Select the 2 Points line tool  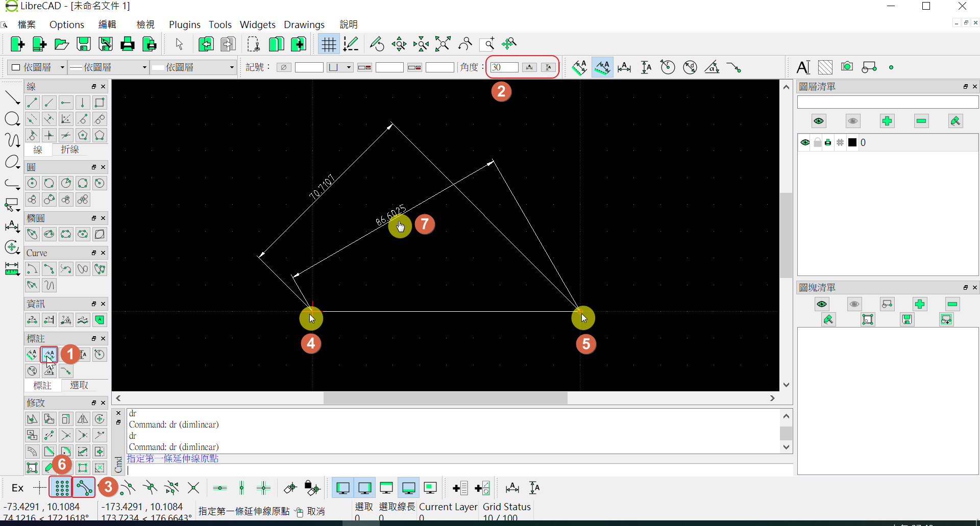(x=32, y=103)
